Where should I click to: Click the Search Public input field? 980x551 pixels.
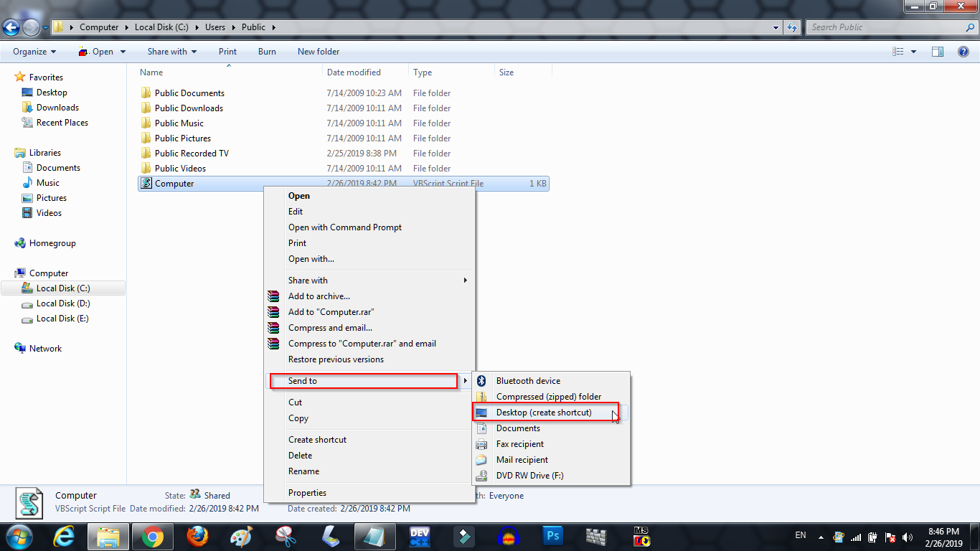886,27
